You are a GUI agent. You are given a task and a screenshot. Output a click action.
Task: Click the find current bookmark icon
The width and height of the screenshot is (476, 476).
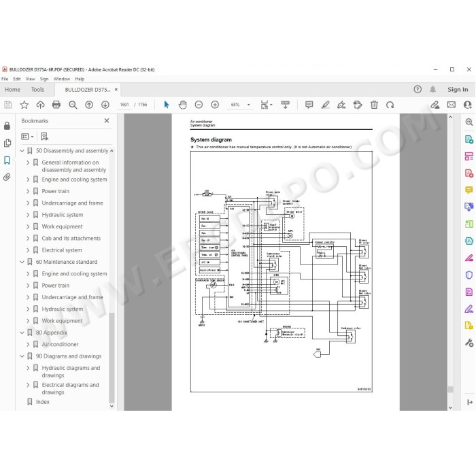point(44,137)
